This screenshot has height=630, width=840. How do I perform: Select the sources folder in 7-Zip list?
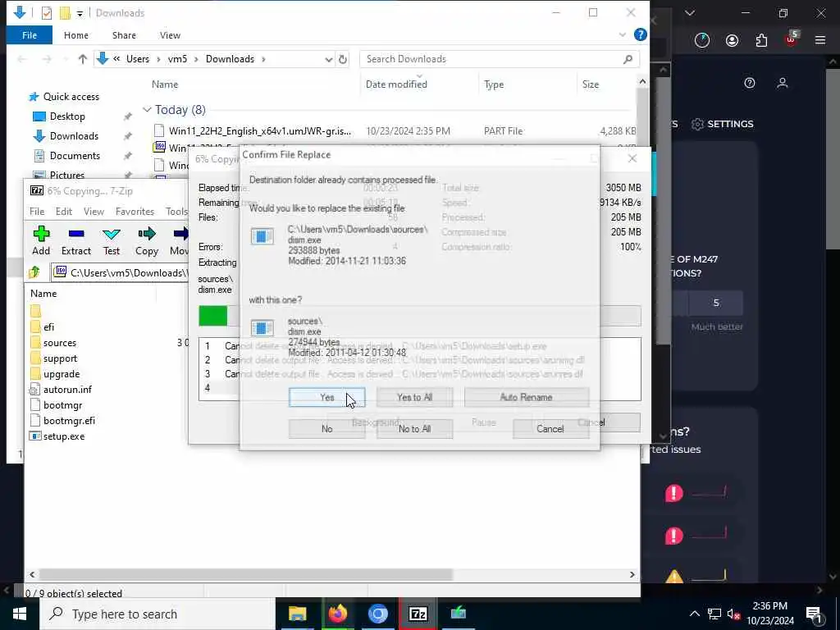[x=59, y=343]
